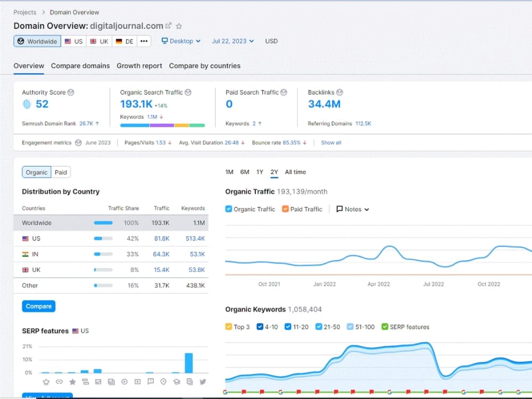This screenshot has width=532, height=399.
Task: Expand more countries with three-dots button
Action: 144,41
